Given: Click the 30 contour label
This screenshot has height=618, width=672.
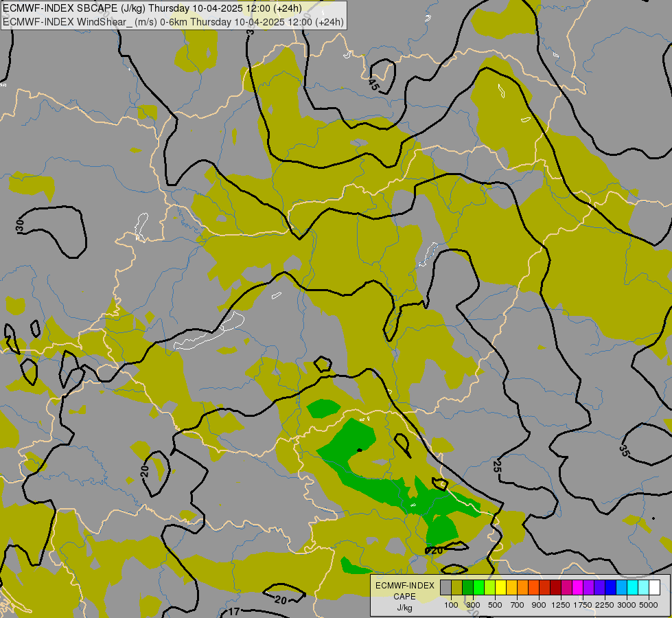Looking at the screenshot, I should tap(19, 226).
